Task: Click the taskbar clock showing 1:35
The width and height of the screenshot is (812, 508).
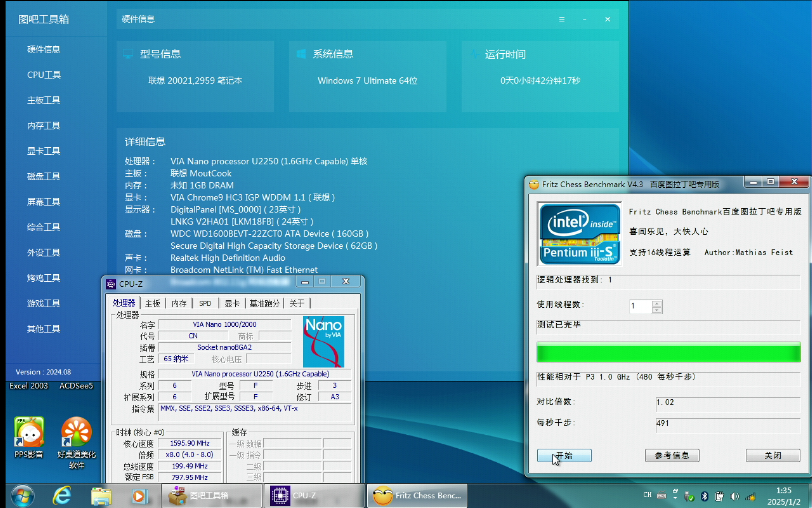Action: pos(783,496)
